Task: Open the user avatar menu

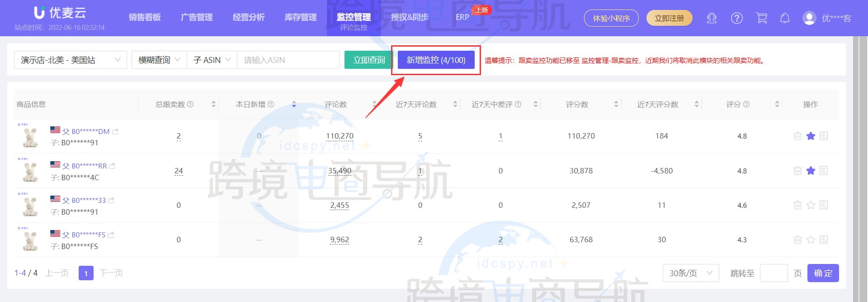Action: tap(809, 18)
